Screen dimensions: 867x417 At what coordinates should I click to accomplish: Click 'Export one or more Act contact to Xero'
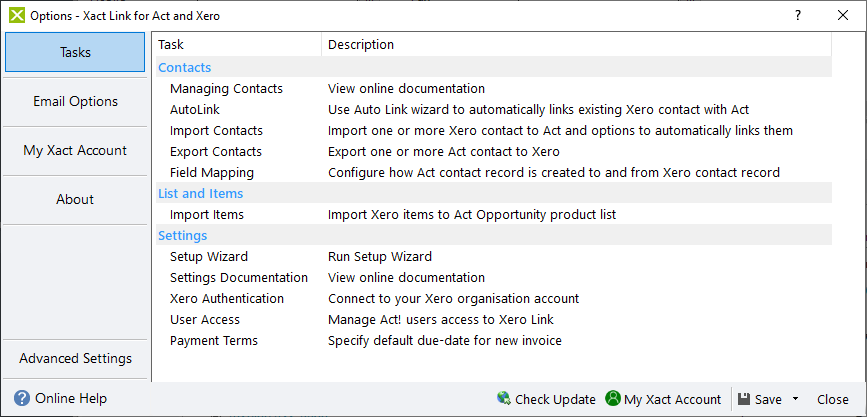[443, 152]
